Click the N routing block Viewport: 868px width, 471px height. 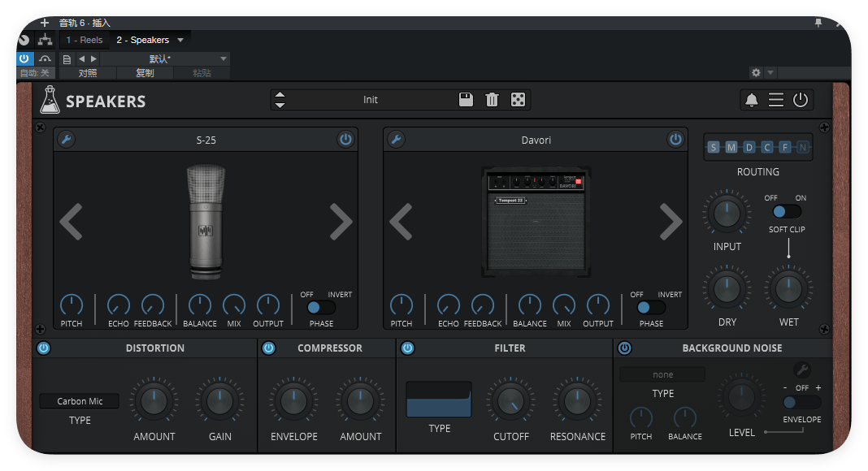point(802,147)
